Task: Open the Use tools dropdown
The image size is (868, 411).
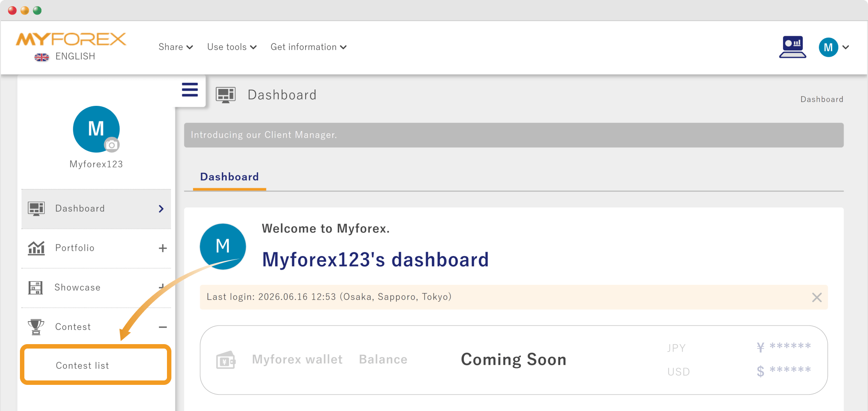Action: [232, 47]
